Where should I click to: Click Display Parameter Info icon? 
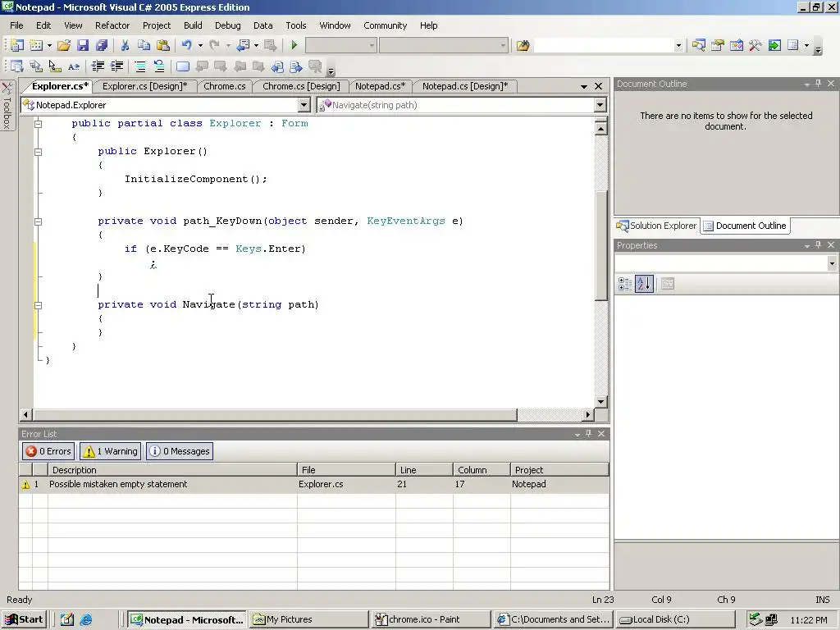pyautogui.click(x=36, y=66)
